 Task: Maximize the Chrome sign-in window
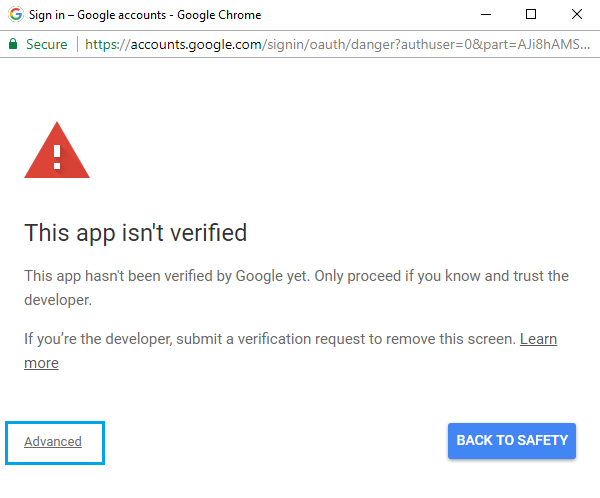531,15
